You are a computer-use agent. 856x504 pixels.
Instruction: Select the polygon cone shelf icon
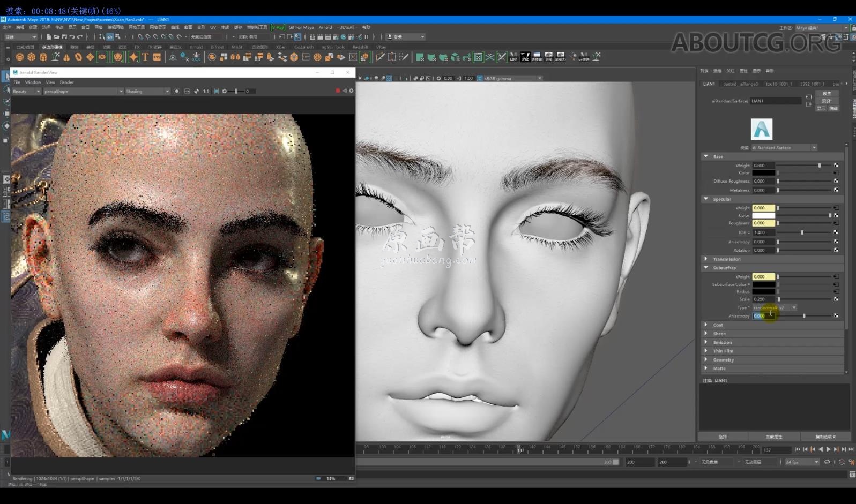pyautogui.click(x=66, y=57)
